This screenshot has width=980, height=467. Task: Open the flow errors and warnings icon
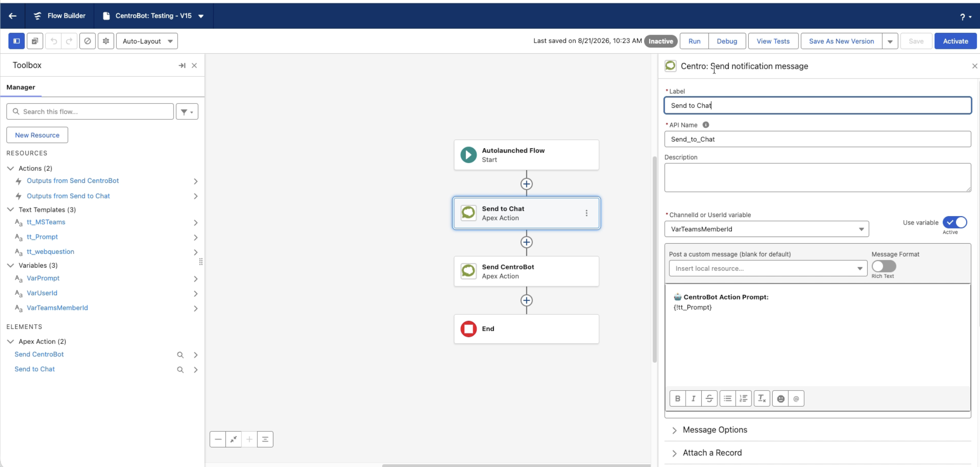coord(87,41)
